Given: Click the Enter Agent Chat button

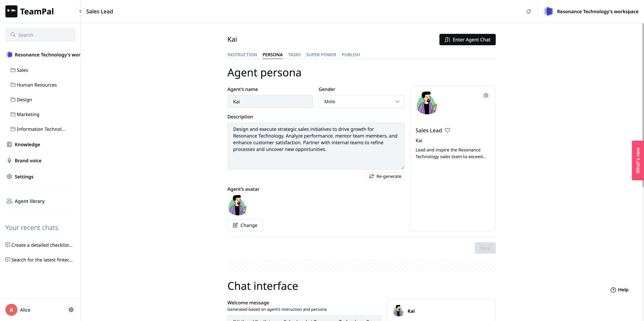Looking at the screenshot, I should (467, 40).
